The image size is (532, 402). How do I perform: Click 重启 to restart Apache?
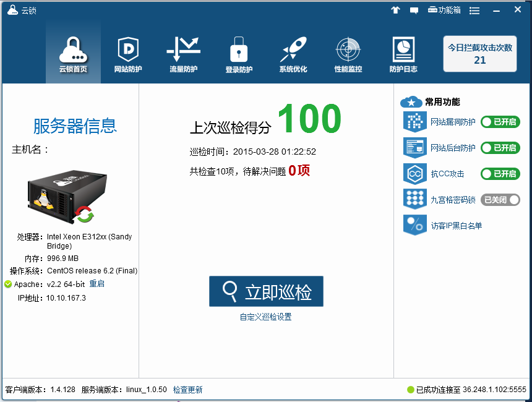pos(97,284)
